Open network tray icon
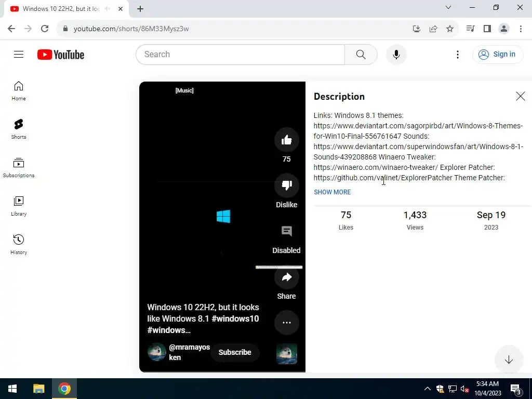Viewport: 532px width, 399px height. pyautogui.click(x=453, y=389)
